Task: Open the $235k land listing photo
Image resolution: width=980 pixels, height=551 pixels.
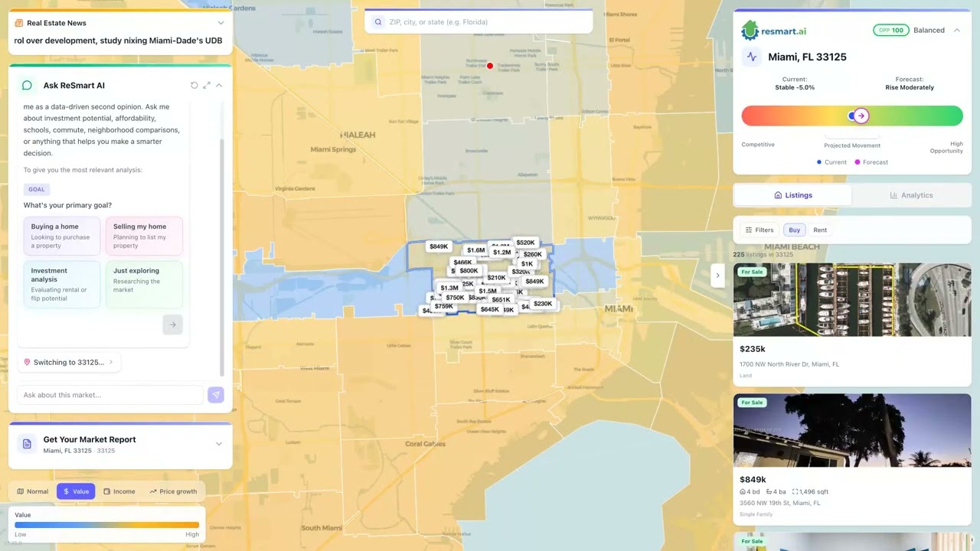Action: point(851,299)
